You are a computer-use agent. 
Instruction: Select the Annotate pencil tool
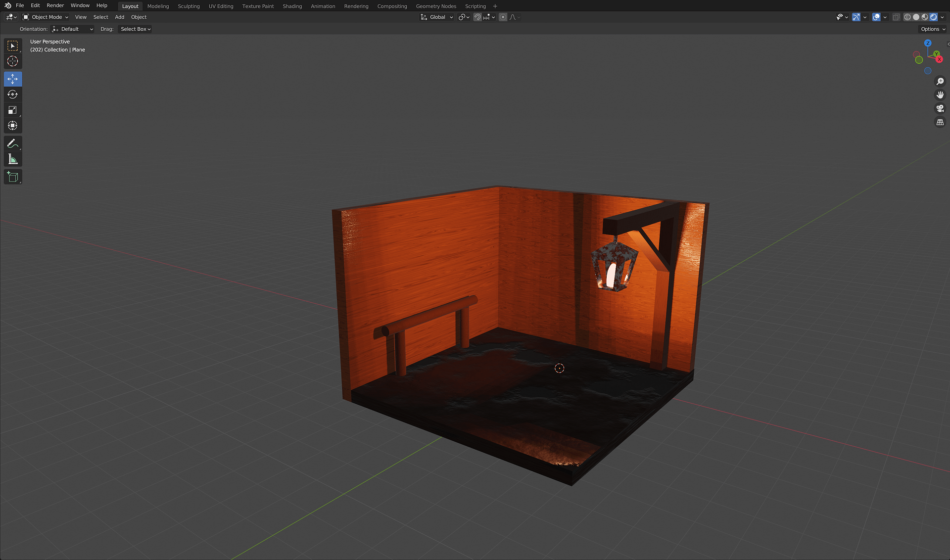[13, 143]
